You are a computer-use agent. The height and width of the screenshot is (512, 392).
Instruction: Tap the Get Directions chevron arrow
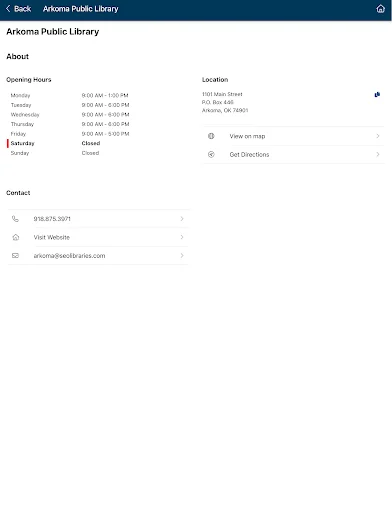tap(378, 154)
